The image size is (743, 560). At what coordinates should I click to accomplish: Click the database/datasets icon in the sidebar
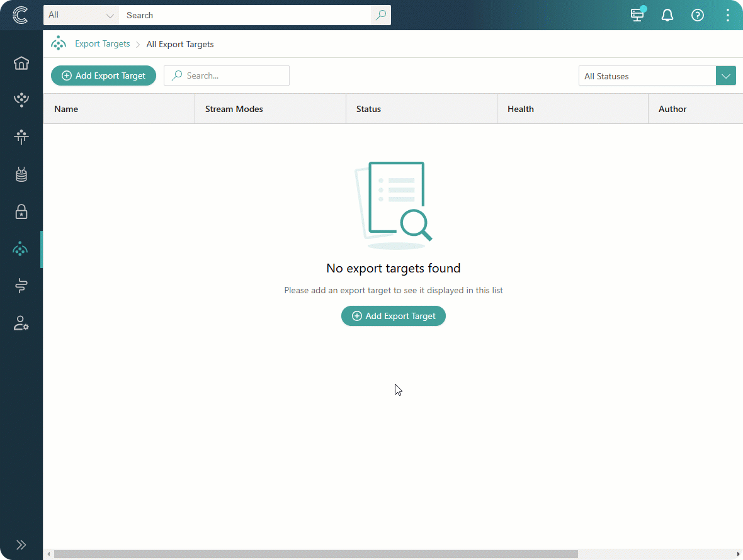click(x=21, y=174)
